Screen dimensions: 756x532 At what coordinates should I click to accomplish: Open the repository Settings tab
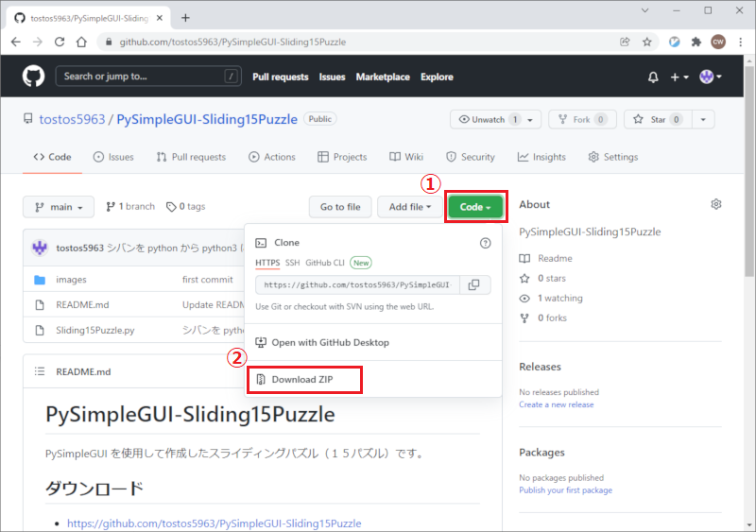click(613, 157)
